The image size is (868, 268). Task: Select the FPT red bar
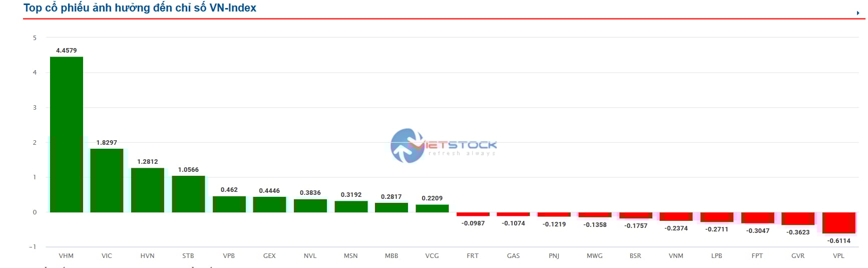(x=757, y=217)
